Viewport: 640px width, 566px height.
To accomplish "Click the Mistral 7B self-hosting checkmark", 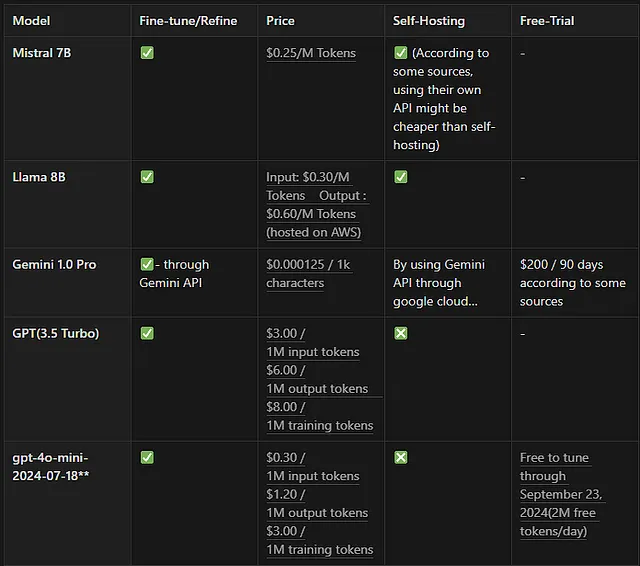I will 400,53.
